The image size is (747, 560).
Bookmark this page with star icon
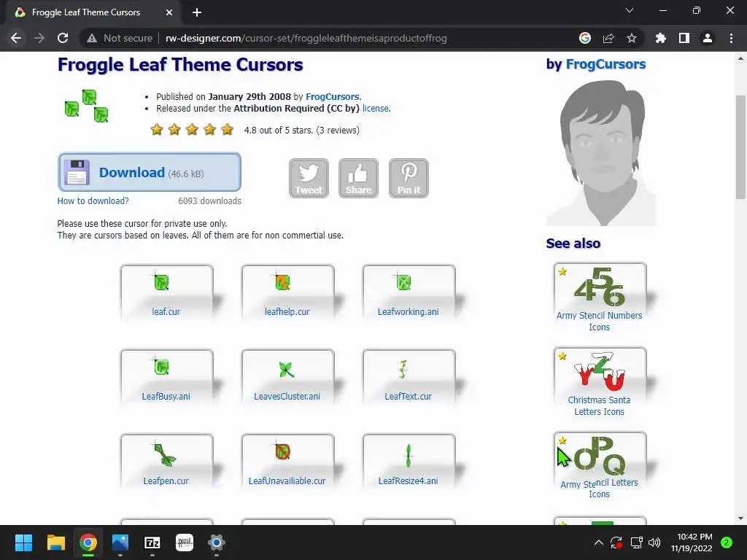click(x=632, y=38)
